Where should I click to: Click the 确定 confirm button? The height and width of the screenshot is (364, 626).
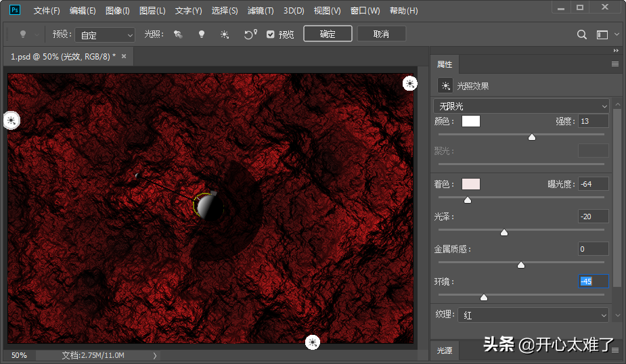(328, 34)
